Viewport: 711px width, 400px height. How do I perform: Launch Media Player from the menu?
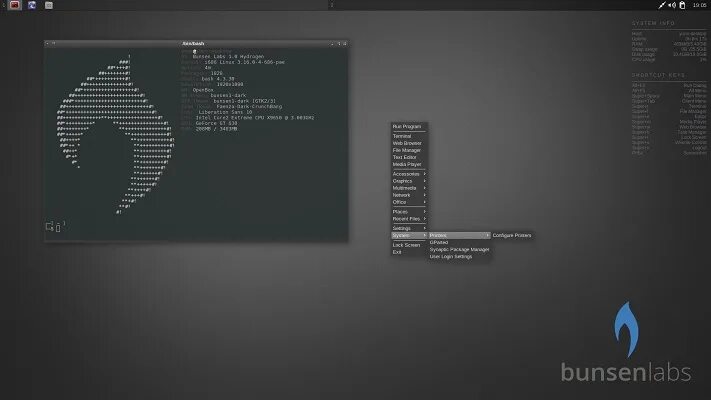409,164
